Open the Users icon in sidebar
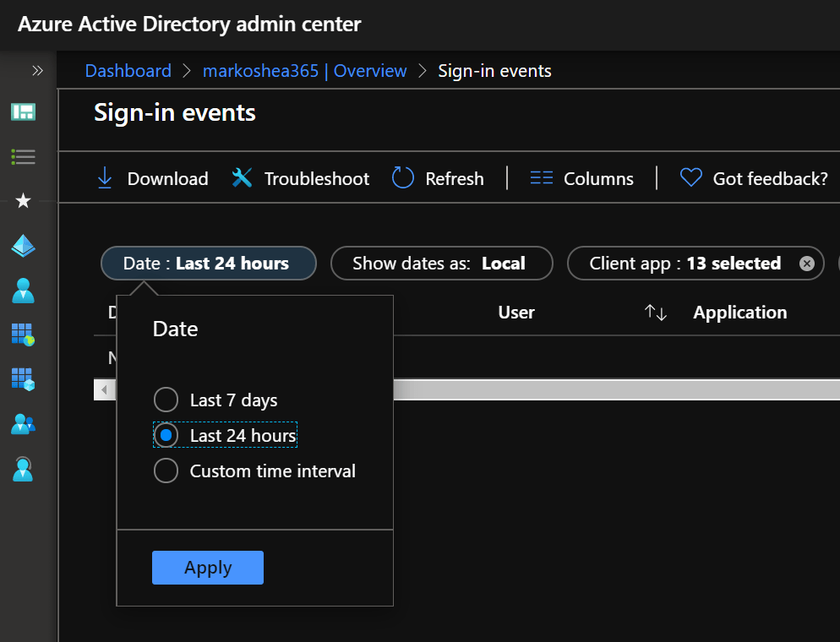 click(x=23, y=291)
